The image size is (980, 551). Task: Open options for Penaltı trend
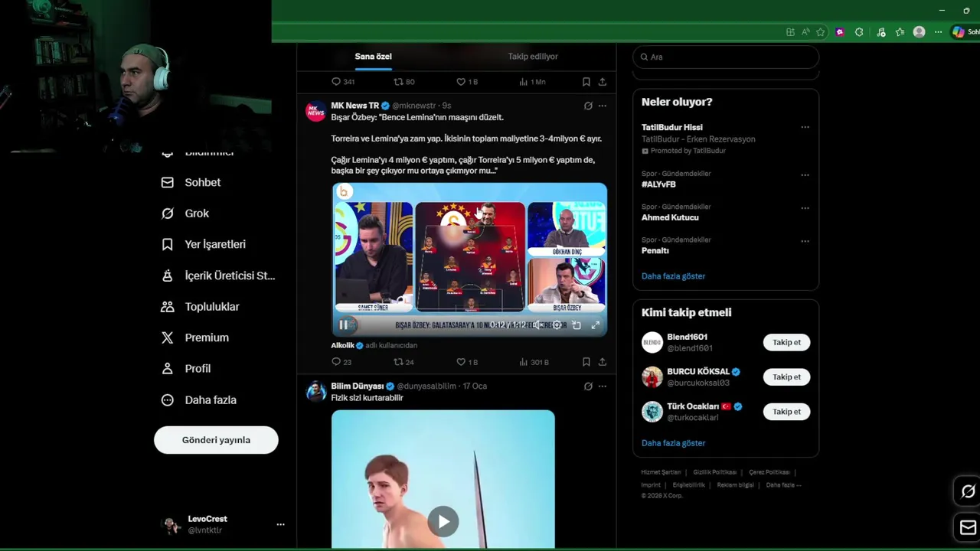pyautogui.click(x=805, y=240)
